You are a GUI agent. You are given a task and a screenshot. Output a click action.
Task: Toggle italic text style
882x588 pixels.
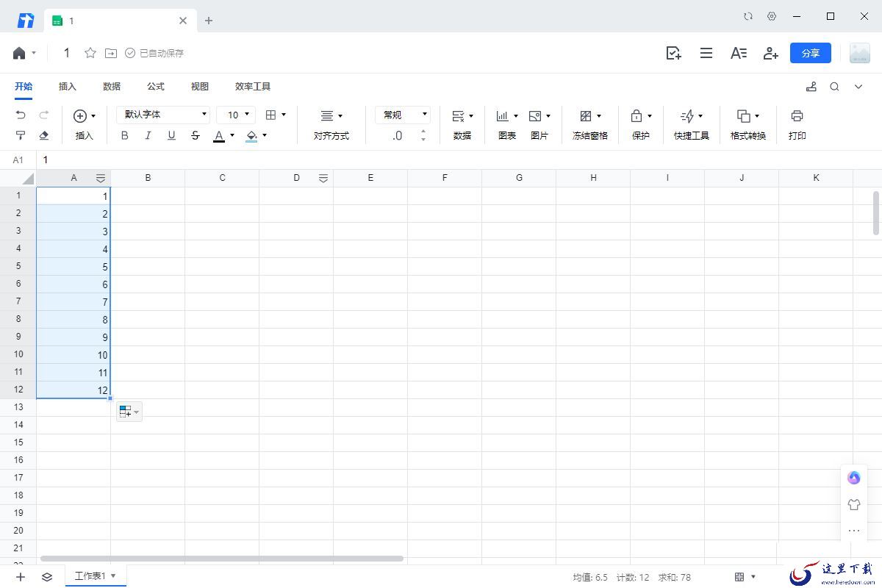click(x=148, y=135)
